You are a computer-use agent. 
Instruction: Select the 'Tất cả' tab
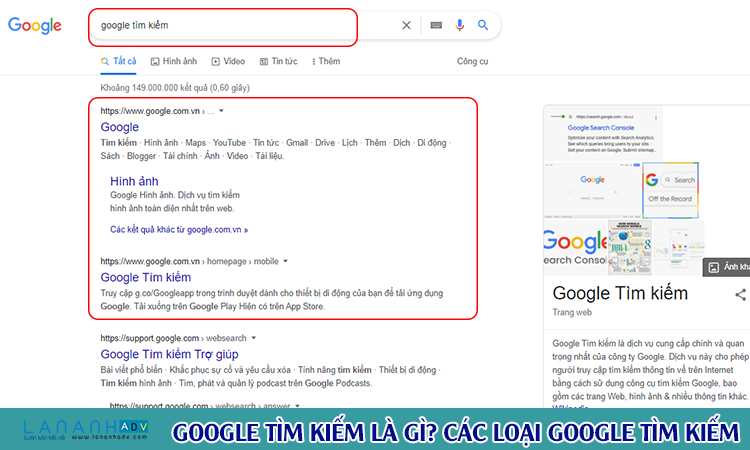tap(118, 61)
